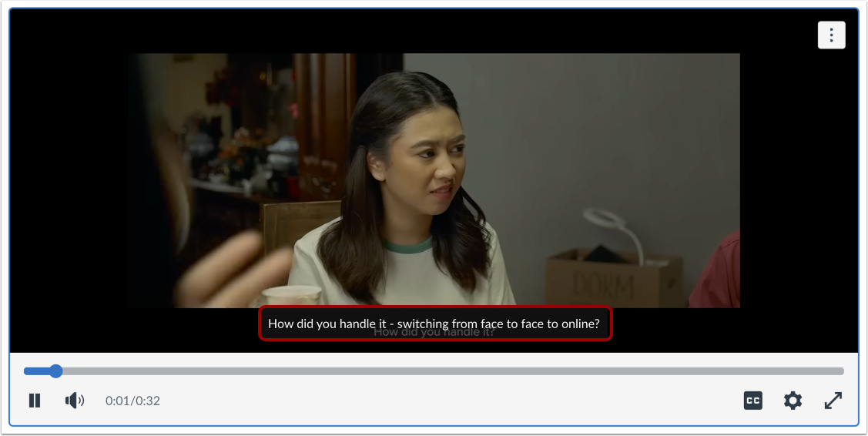This screenshot has height=436, width=868.
Task: Jump to middle of progress bar
Action: 434,371
